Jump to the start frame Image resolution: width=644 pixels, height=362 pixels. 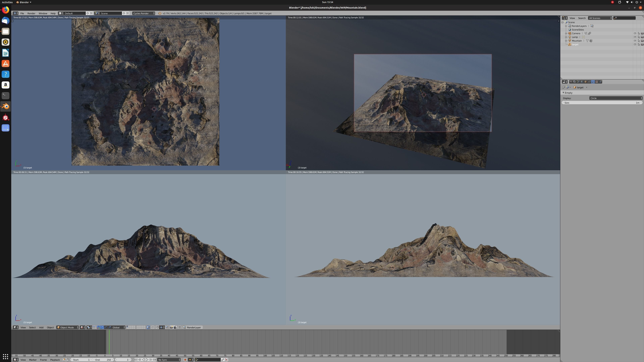coord(136,360)
